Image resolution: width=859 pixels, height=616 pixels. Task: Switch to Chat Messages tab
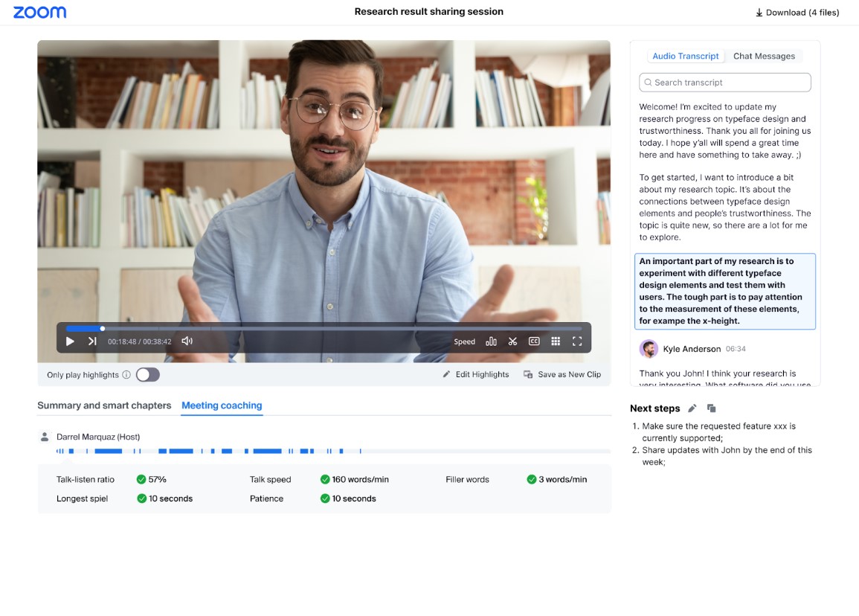coord(764,57)
